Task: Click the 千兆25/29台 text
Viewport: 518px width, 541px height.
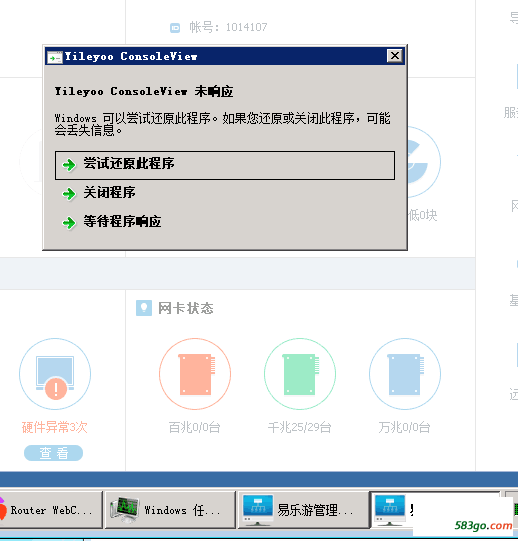Action: pyautogui.click(x=300, y=427)
